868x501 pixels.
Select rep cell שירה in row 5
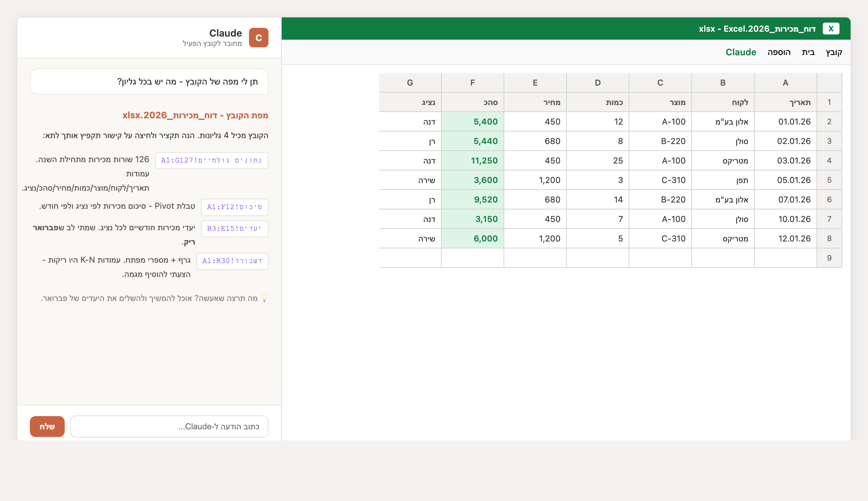(410, 180)
